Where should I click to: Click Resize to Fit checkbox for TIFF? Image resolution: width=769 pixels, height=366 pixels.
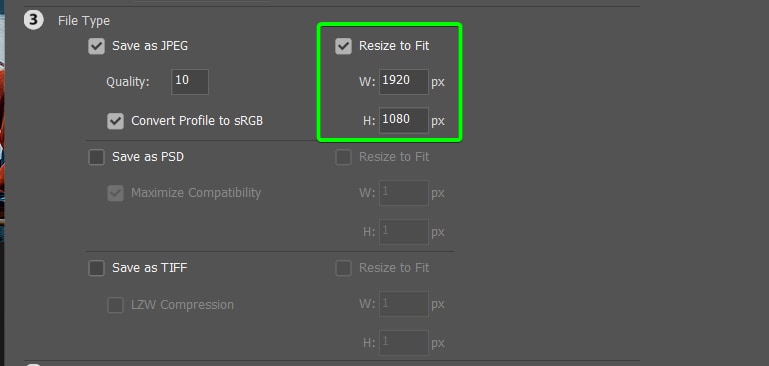pyautogui.click(x=343, y=268)
